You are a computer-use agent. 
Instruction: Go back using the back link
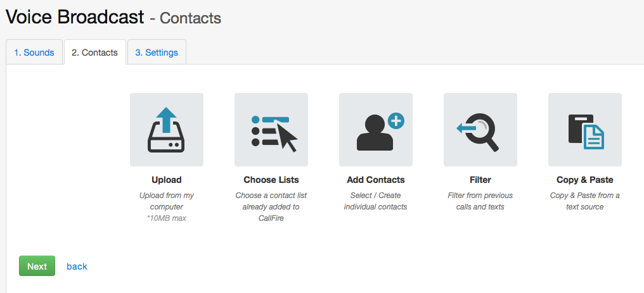coord(77,266)
